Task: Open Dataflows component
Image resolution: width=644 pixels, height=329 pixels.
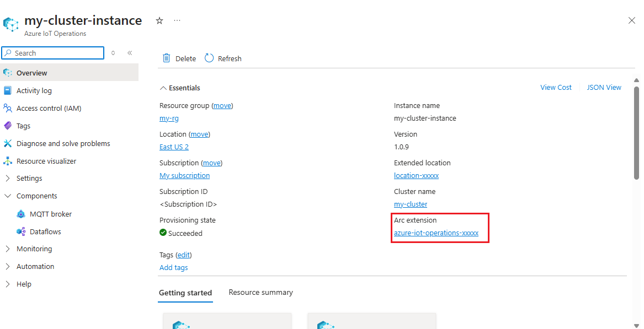Action: point(45,231)
